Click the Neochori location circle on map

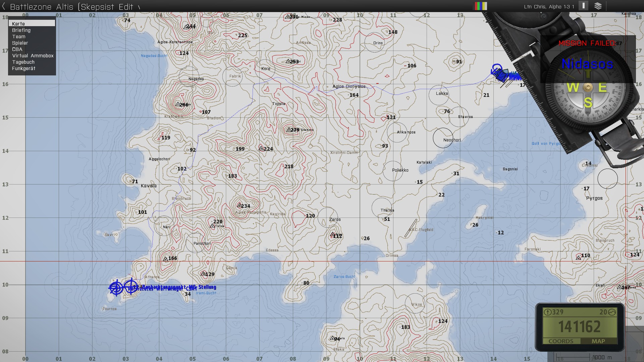point(443,138)
